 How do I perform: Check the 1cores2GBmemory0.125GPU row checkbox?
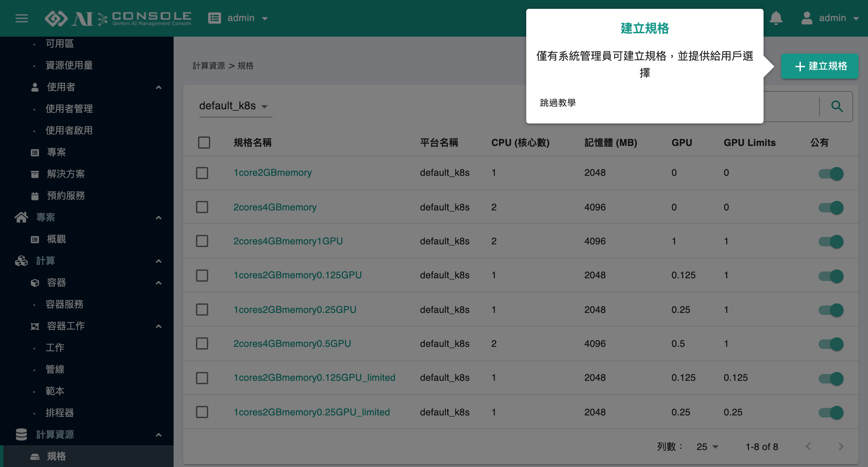pos(202,275)
